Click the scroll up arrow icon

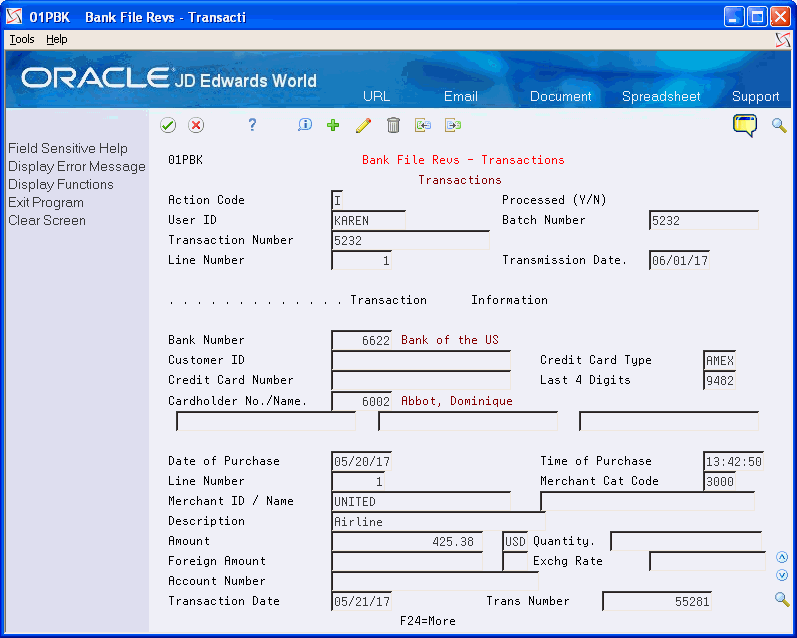[782, 557]
